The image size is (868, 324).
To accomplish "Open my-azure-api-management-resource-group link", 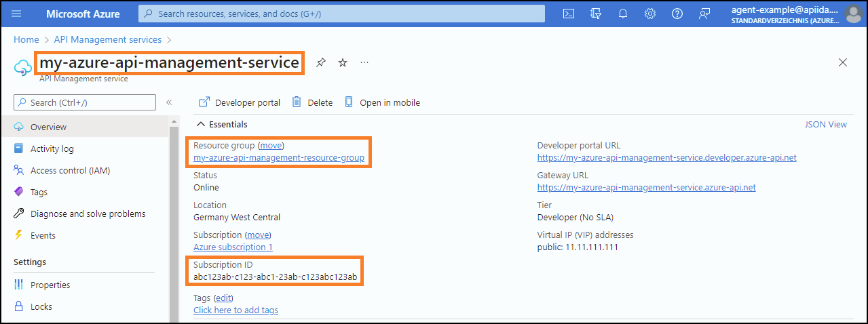I will (279, 158).
